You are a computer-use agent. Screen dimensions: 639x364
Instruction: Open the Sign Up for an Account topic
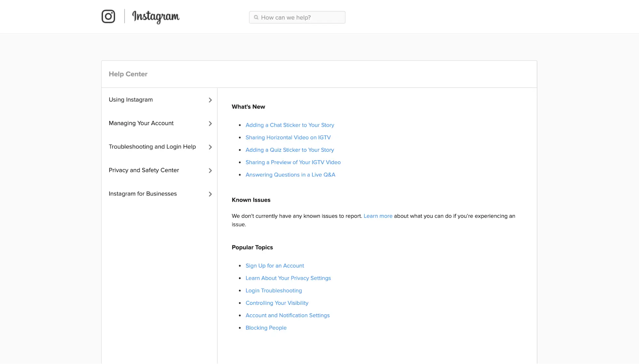(275, 265)
